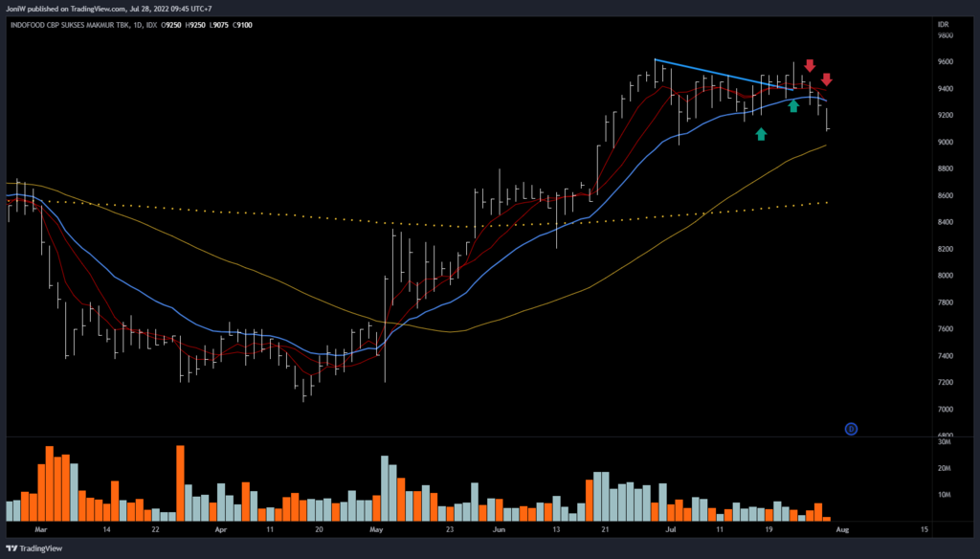The width and height of the screenshot is (980, 559).
Task: Select the upper-right green up arrow marker
Action: coord(793,105)
